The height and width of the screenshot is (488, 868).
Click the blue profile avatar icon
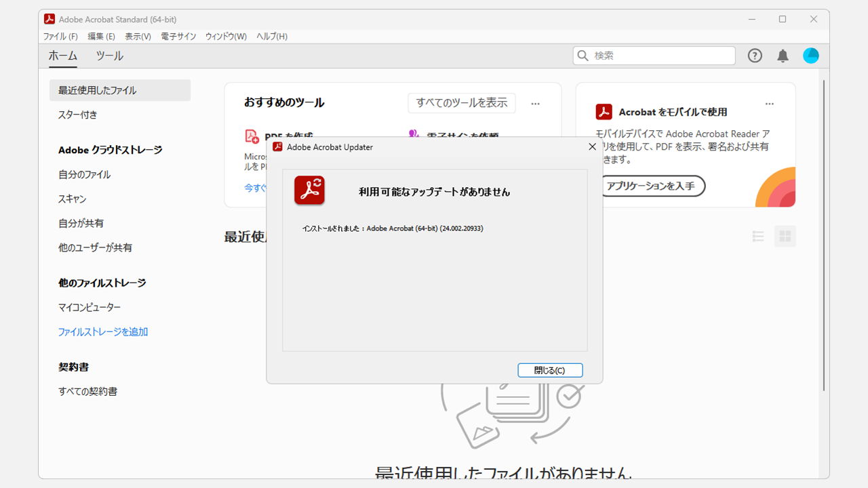pyautogui.click(x=811, y=56)
